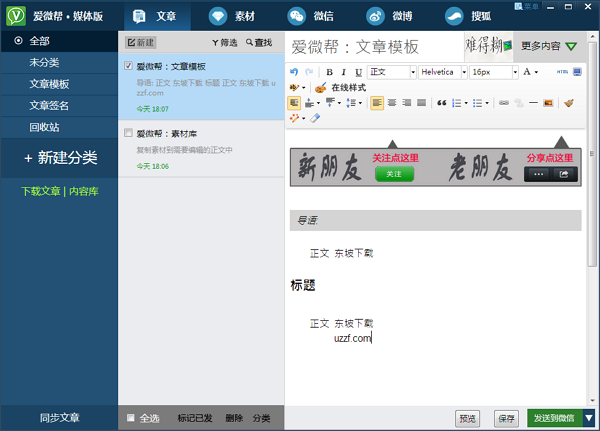Uncheck the 爱微帮：文章模板 article checkbox
Image resolution: width=600 pixels, height=431 pixels.
tap(128, 66)
